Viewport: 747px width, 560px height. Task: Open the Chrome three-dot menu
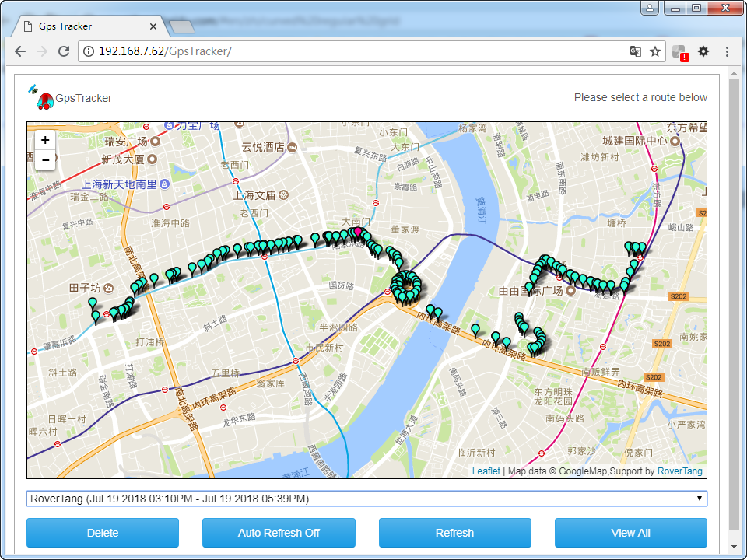pyautogui.click(x=726, y=50)
